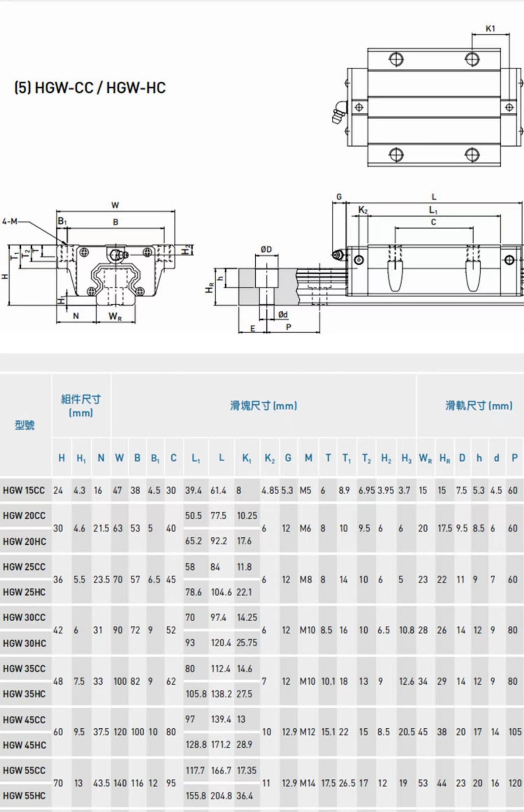524x812 pixels.
Task: Select the HGW 45HC row label
Action: [24, 745]
